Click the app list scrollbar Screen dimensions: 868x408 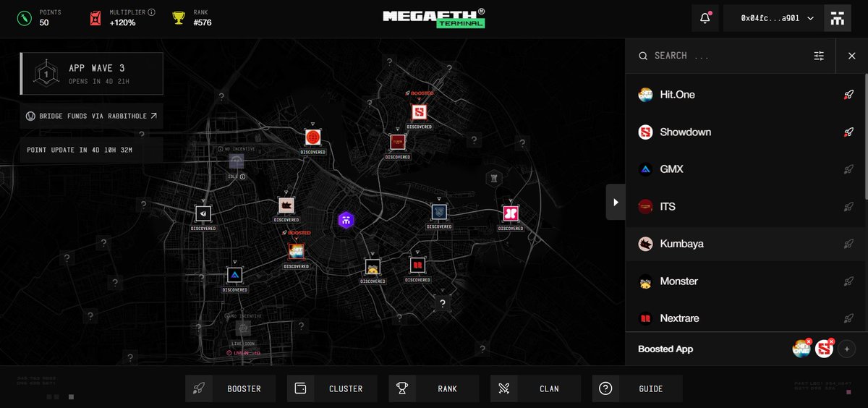pyautogui.click(x=866, y=137)
